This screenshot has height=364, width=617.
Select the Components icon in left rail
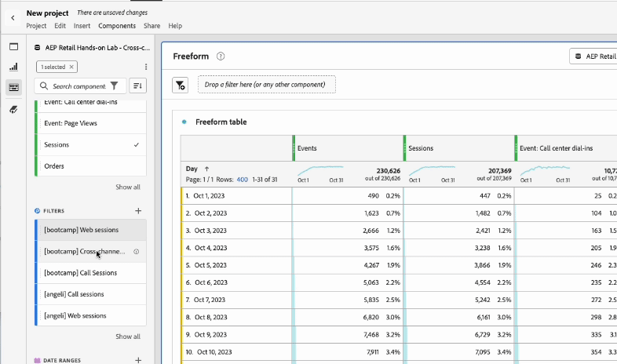(14, 87)
